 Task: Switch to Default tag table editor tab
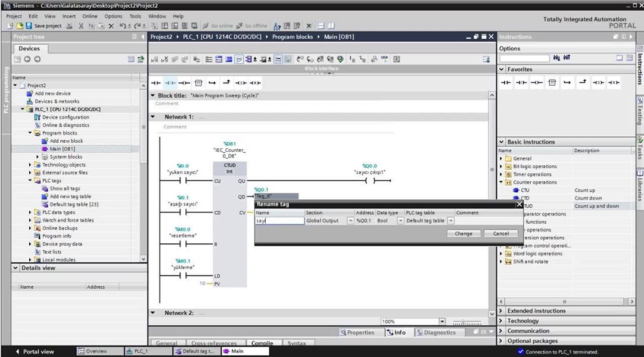[x=195, y=351]
